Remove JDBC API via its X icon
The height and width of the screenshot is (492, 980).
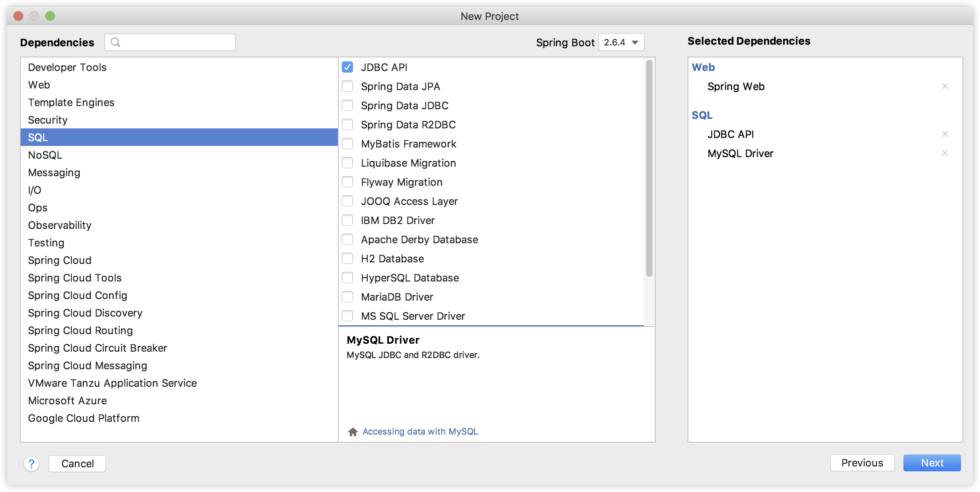click(945, 134)
